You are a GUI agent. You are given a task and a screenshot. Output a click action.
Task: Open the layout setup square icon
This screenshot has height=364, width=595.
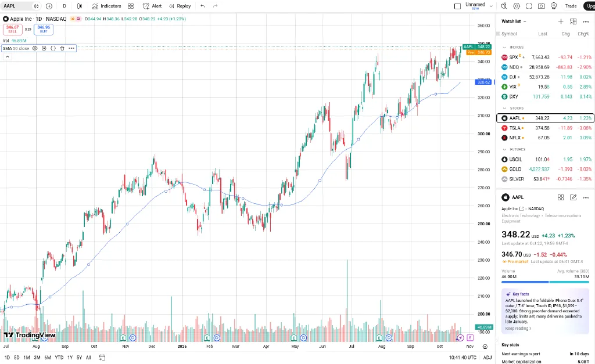(x=458, y=6)
